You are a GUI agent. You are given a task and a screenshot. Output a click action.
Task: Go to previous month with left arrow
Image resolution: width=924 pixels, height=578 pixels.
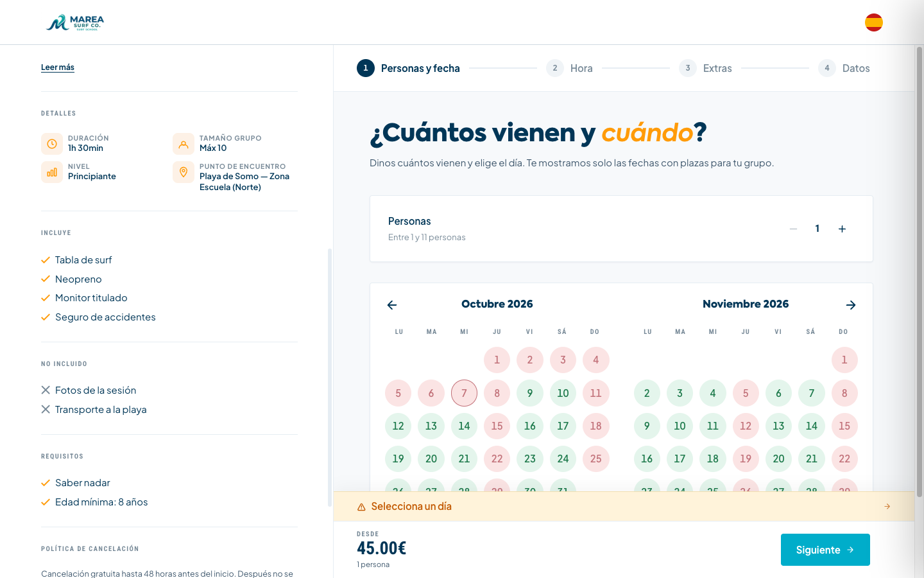click(392, 305)
